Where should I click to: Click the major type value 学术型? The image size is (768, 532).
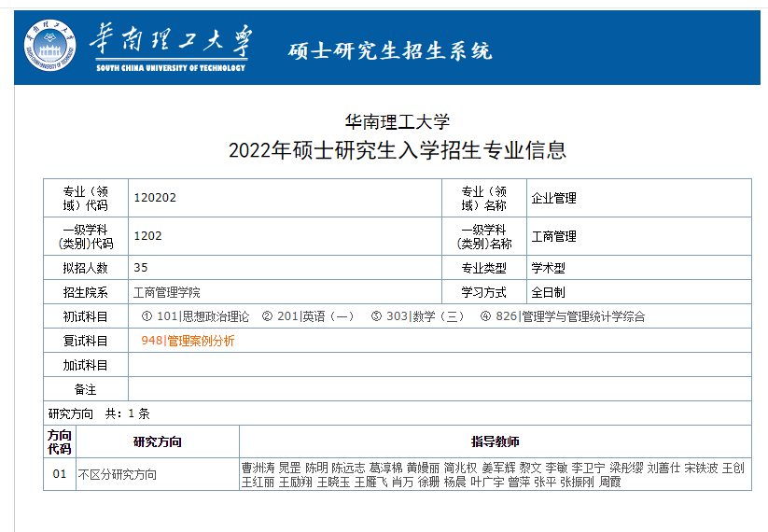[x=548, y=268]
